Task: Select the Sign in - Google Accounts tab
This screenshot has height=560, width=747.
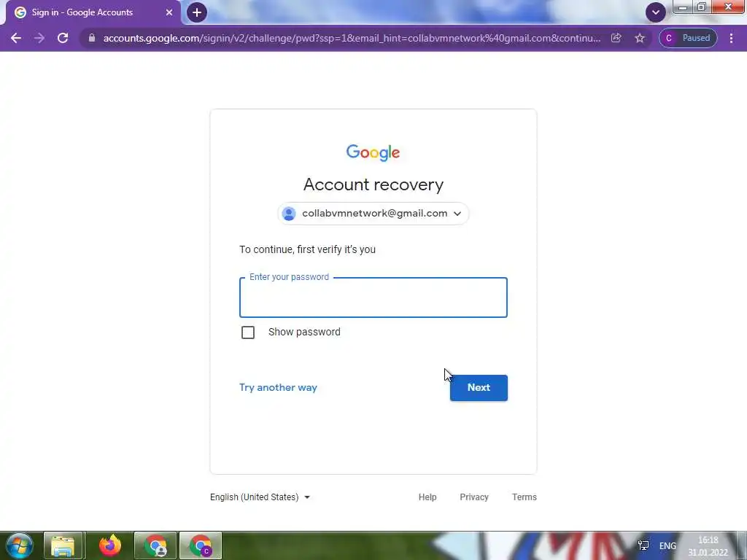Action: [93, 12]
